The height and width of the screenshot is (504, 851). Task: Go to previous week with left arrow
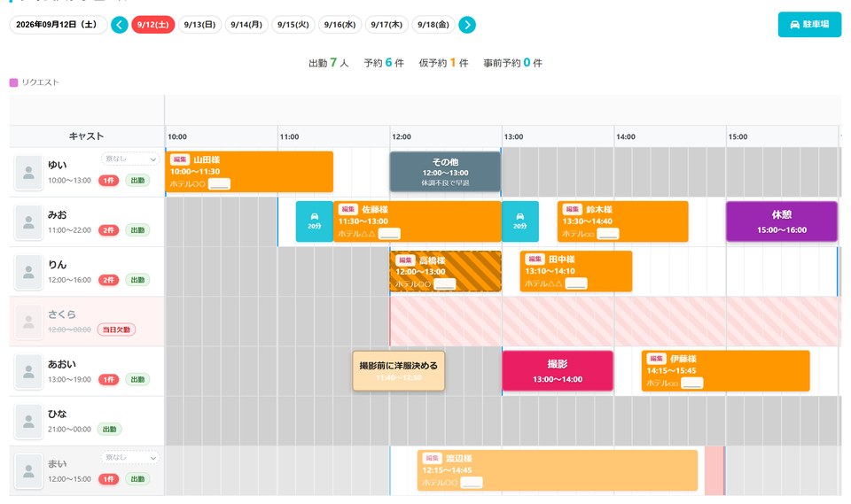click(x=120, y=25)
